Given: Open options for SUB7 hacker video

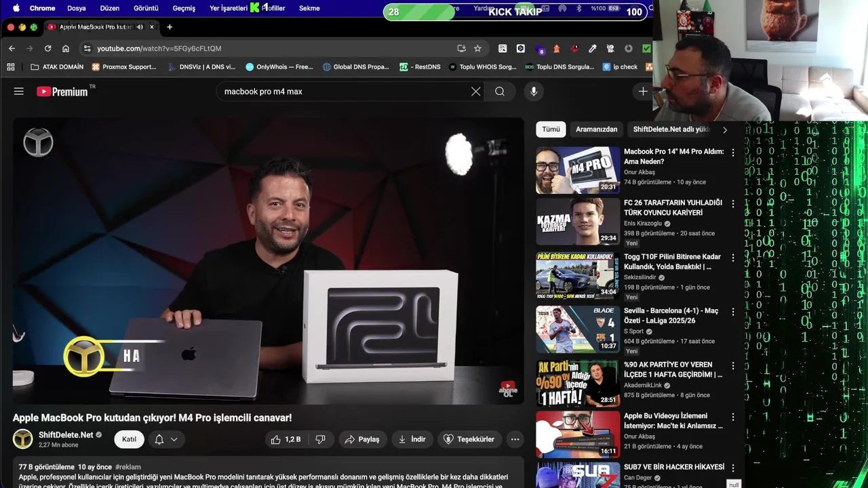Looking at the screenshot, I should click(732, 468).
